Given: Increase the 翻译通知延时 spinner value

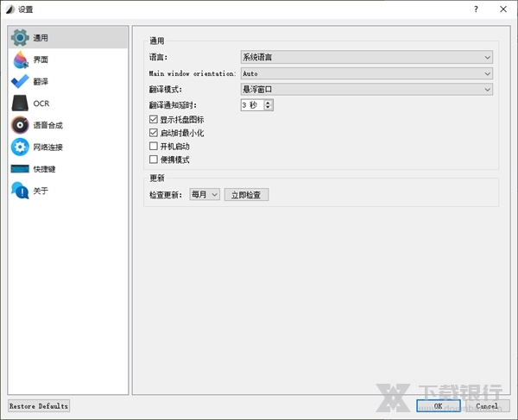Looking at the screenshot, I should [x=268, y=102].
